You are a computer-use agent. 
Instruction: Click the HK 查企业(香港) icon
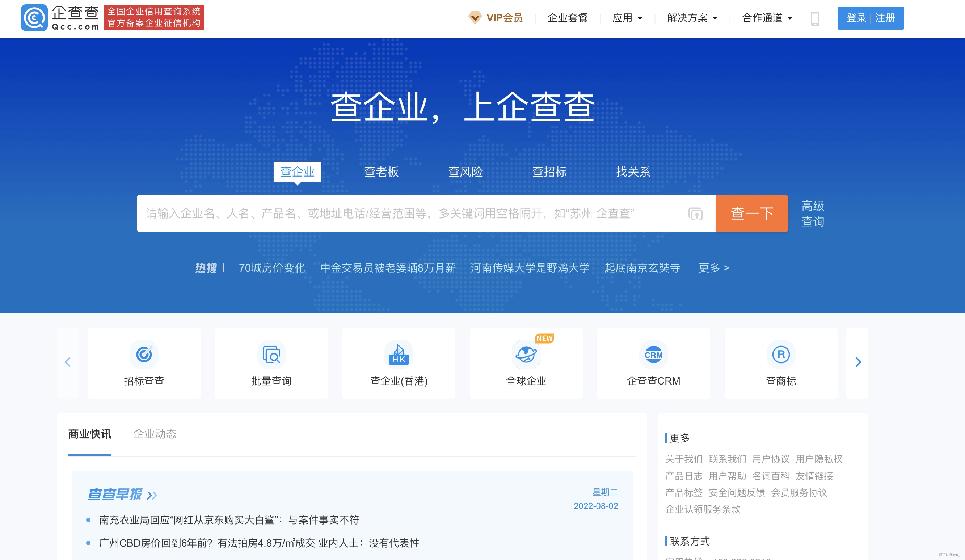pos(398,355)
